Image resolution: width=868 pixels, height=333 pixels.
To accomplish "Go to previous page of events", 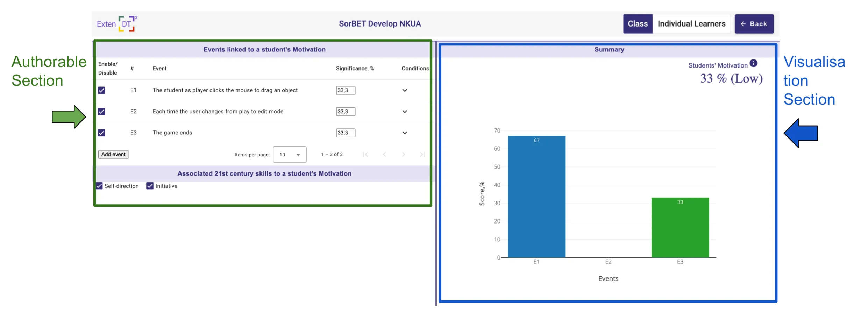I will [384, 154].
